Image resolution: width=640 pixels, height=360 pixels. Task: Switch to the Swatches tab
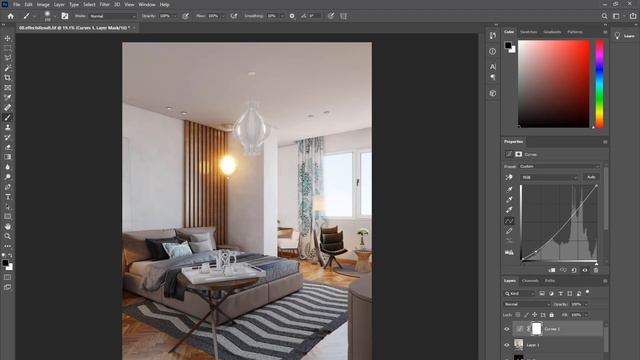(x=528, y=32)
